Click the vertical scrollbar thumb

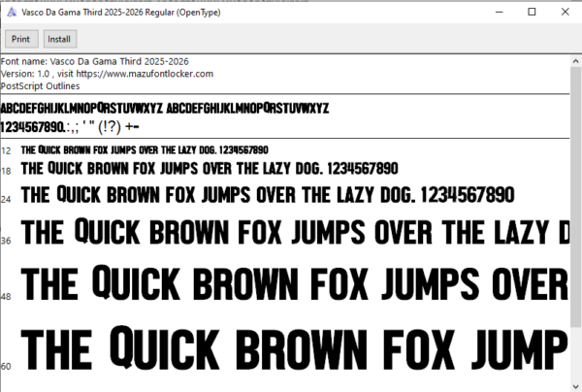(x=575, y=197)
